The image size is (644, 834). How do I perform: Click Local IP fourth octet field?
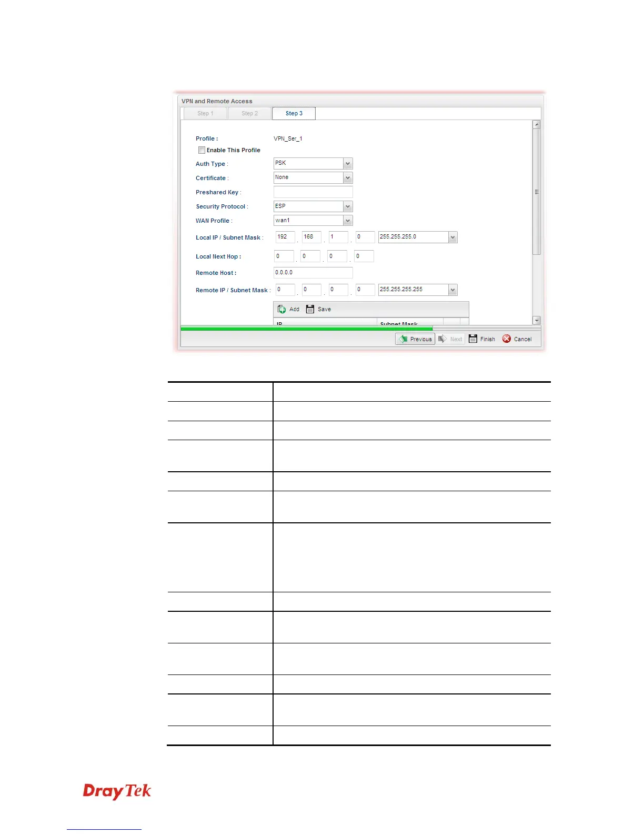(x=365, y=237)
